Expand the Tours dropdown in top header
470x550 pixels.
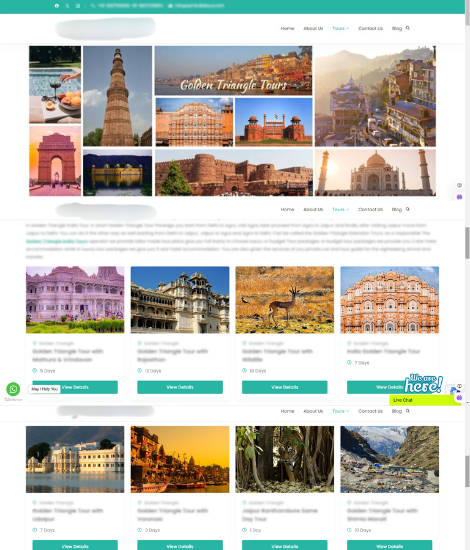point(341,28)
